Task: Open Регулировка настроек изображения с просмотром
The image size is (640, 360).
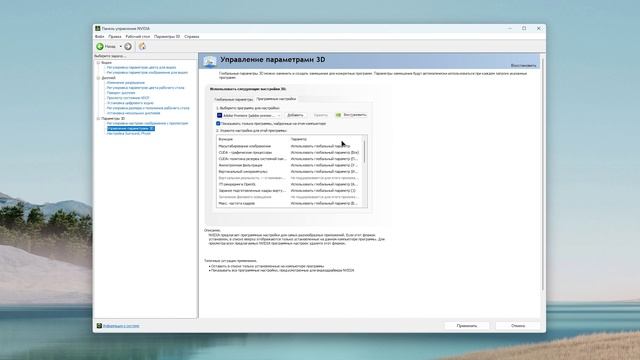Action: [147, 123]
